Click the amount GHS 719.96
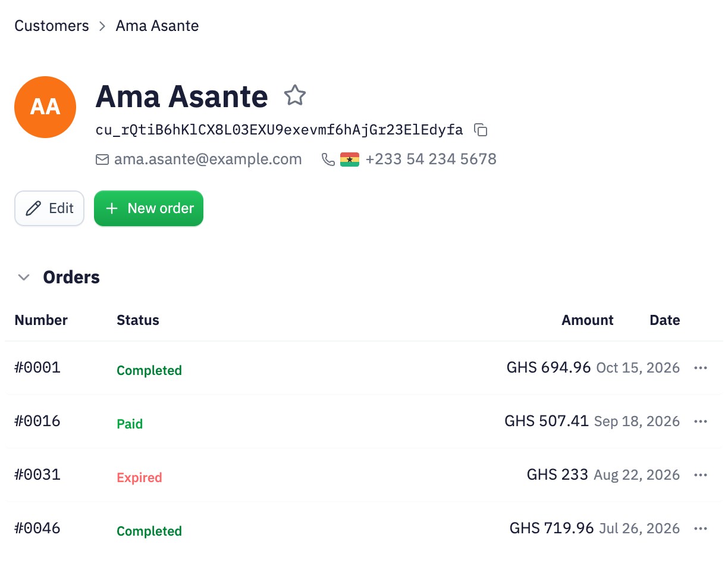The width and height of the screenshot is (728, 569). coord(552,529)
